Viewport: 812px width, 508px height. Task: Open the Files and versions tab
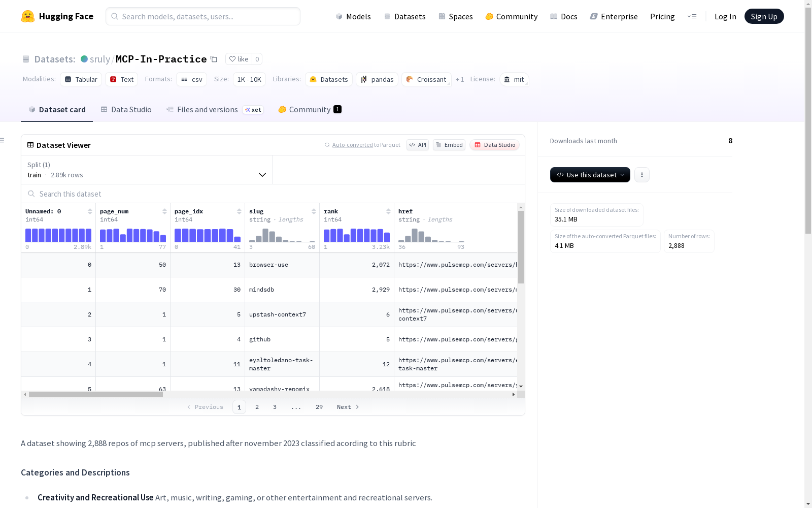pos(215,110)
